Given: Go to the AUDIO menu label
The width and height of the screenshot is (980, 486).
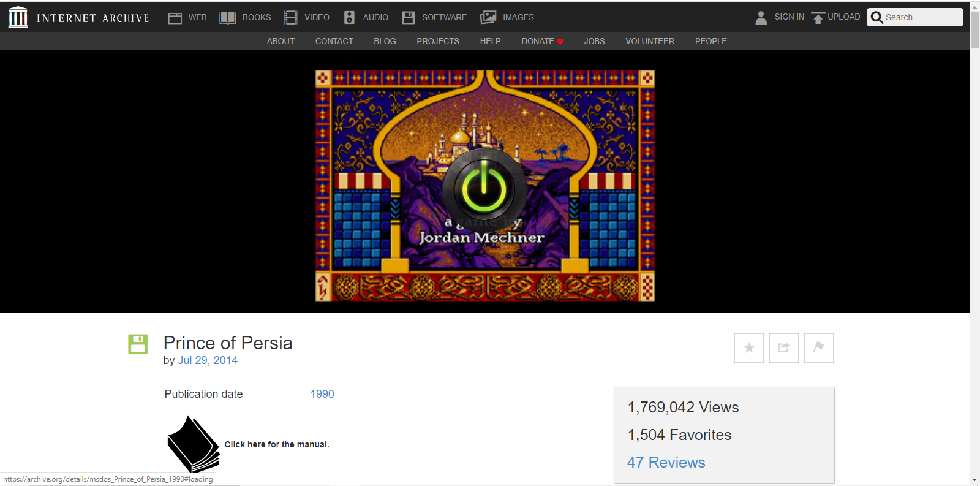Looking at the screenshot, I should coord(375,18).
